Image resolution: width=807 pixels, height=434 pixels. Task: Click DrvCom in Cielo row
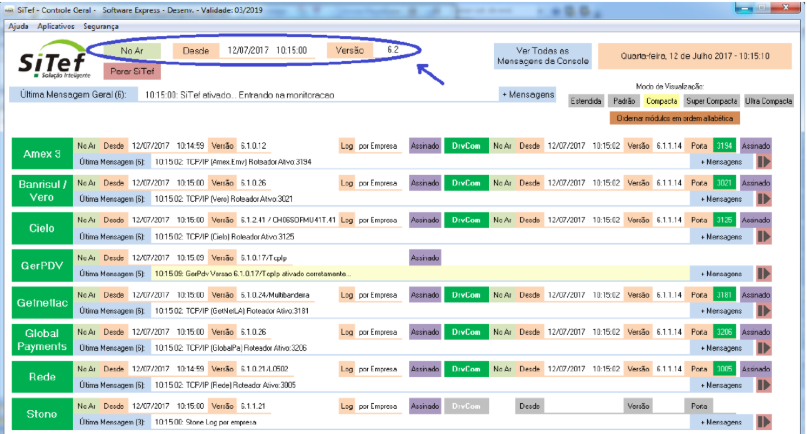[466, 220]
